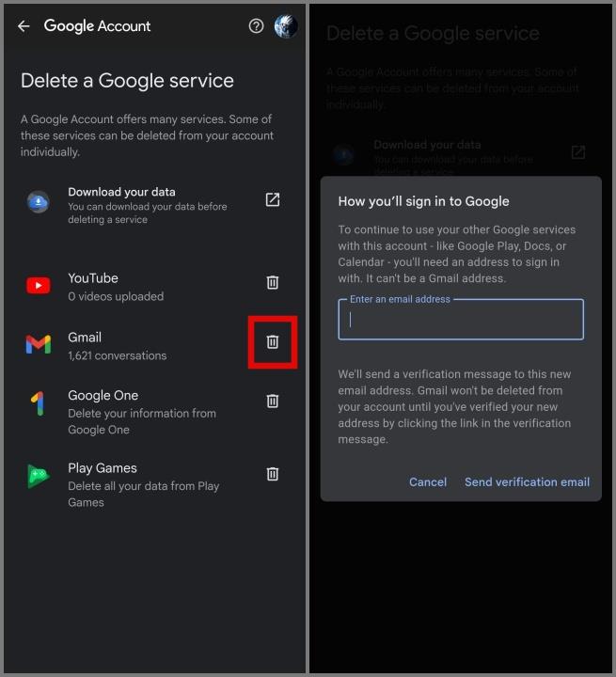Delete Google One using its trash icon
The width and height of the screenshot is (616, 677).
[273, 401]
